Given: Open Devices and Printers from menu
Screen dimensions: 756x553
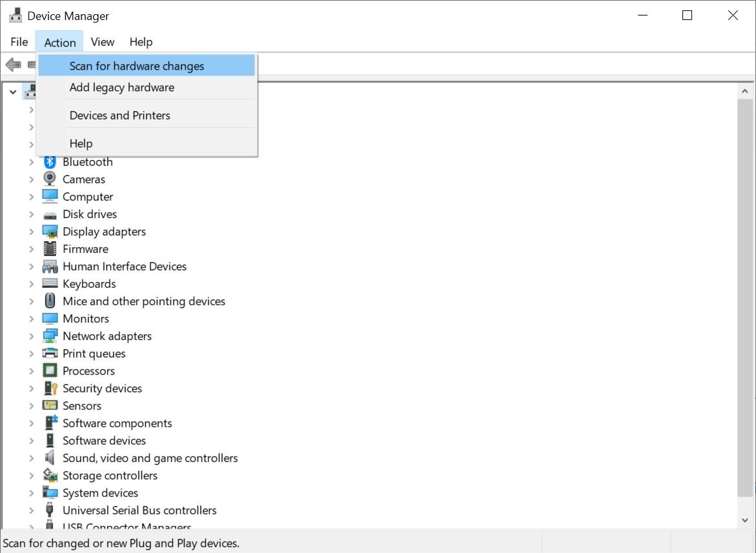Looking at the screenshot, I should (120, 116).
